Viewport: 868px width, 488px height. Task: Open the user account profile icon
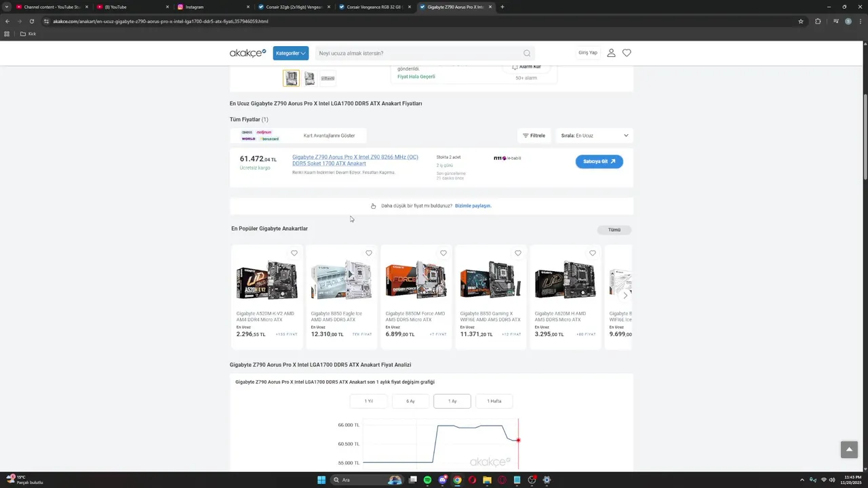[x=611, y=53]
